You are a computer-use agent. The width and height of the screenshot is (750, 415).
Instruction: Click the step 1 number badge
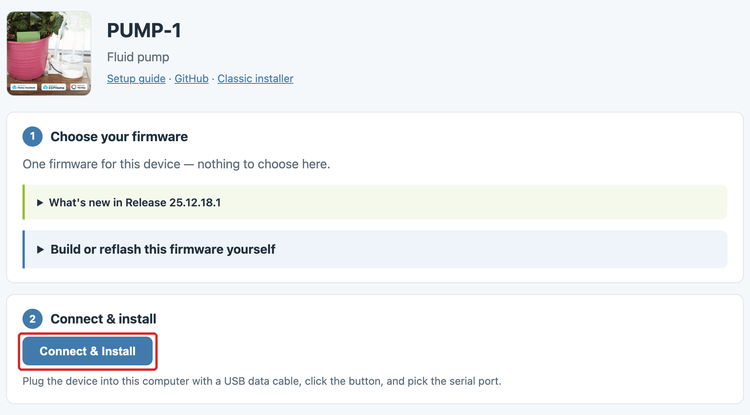point(33,137)
